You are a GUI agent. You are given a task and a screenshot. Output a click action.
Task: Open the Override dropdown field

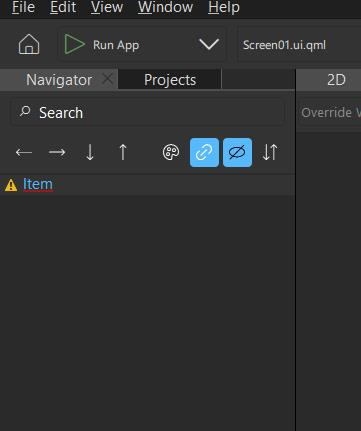pos(329,113)
